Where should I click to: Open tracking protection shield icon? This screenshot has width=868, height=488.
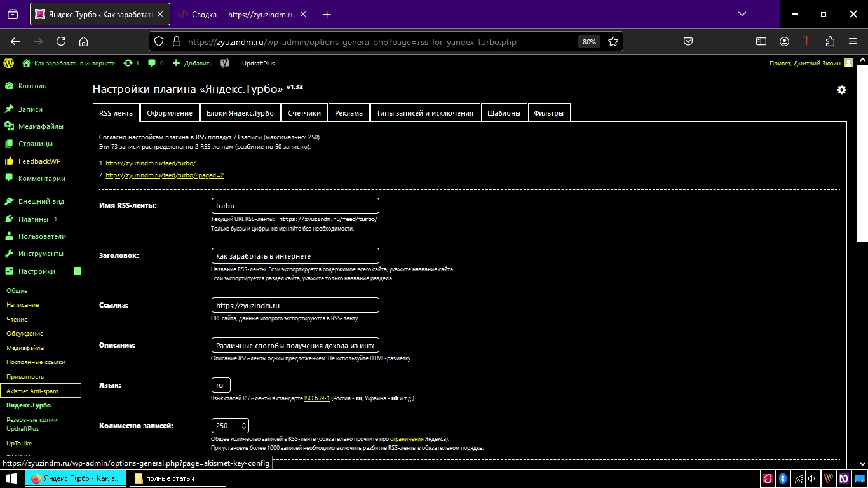click(160, 42)
